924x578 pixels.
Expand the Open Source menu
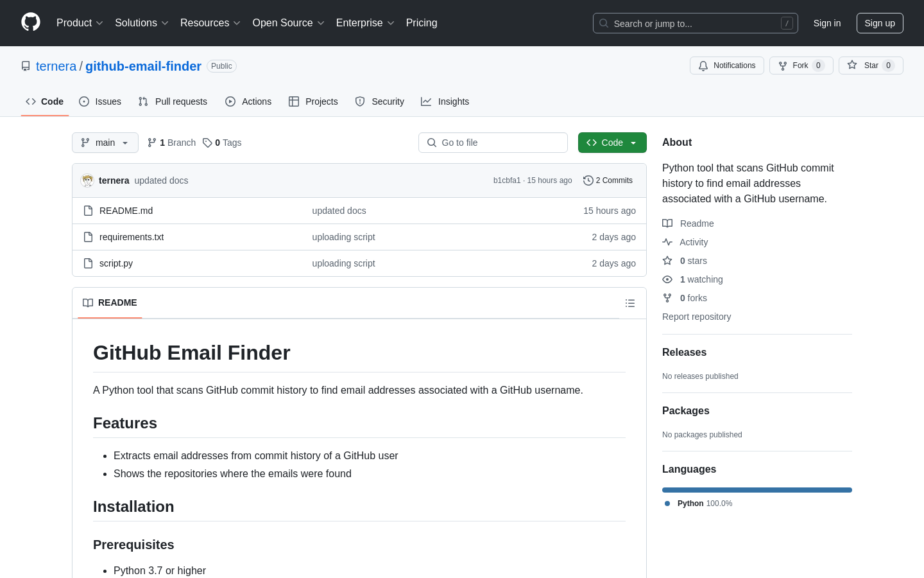coord(288,23)
